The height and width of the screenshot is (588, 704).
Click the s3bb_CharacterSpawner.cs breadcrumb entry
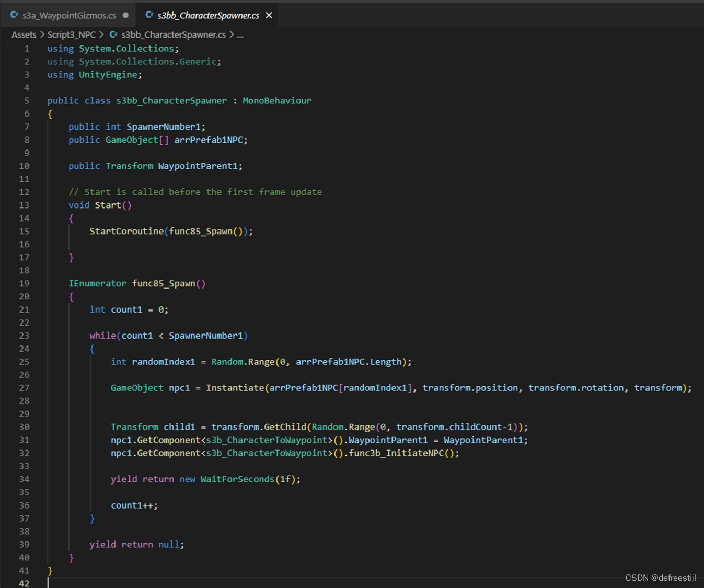pos(173,34)
